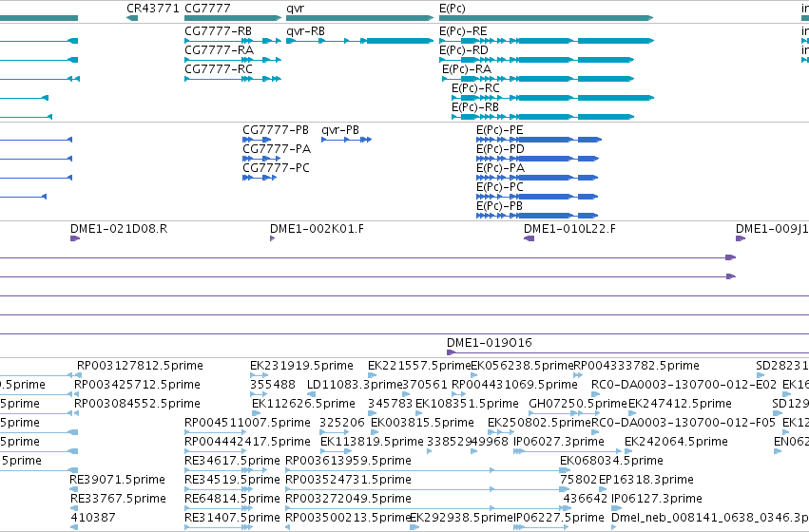Open the RC0-DA0003-130700-012-F05 label
Image resolution: width=809 pixels, height=532 pixels.
pyautogui.click(x=684, y=423)
